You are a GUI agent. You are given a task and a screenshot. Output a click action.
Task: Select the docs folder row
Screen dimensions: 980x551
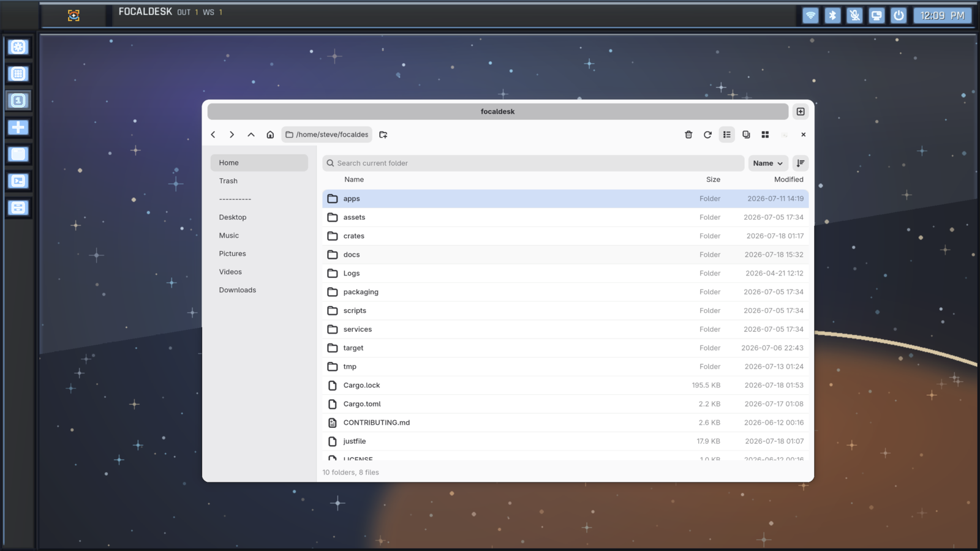[x=565, y=255]
